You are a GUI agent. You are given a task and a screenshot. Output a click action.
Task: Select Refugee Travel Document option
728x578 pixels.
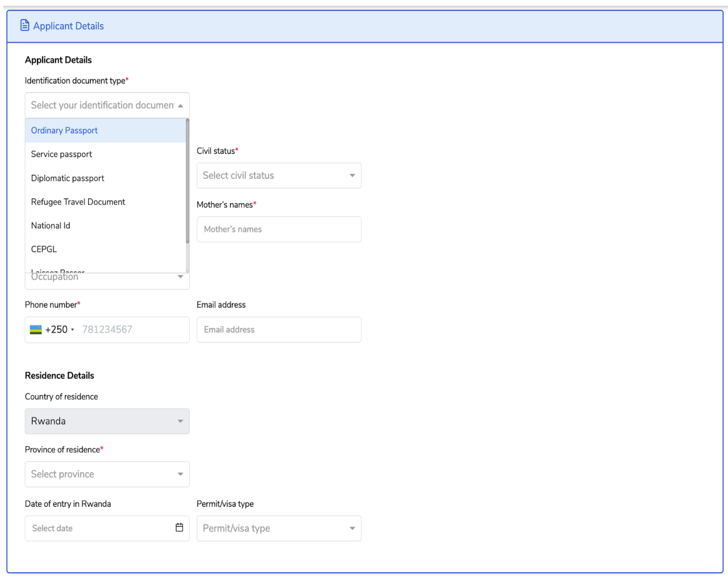click(x=106, y=202)
